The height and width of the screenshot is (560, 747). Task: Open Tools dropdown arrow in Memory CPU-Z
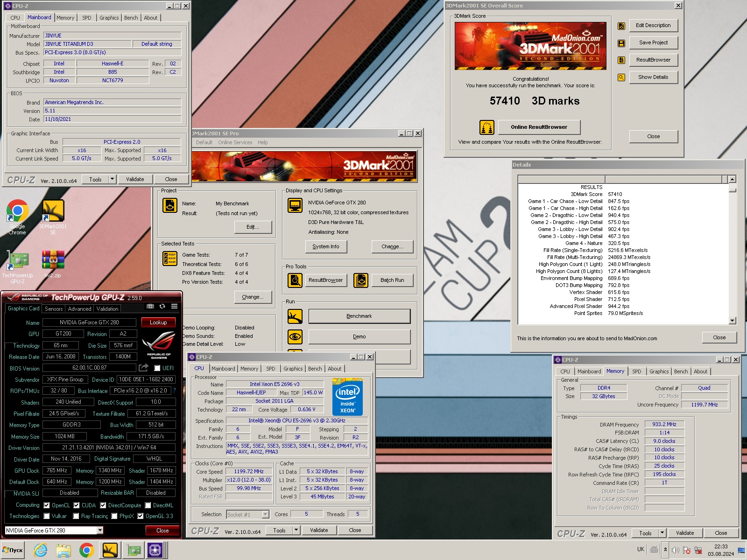[x=662, y=533]
